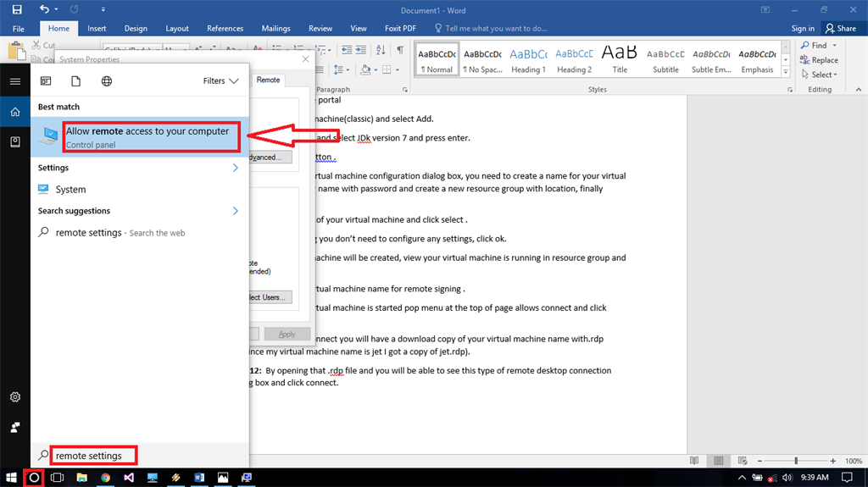Image resolution: width=868 pixels, height=487 pixels.
Task: Apply the No Spacing style
Action: click(x=482, y=59)
